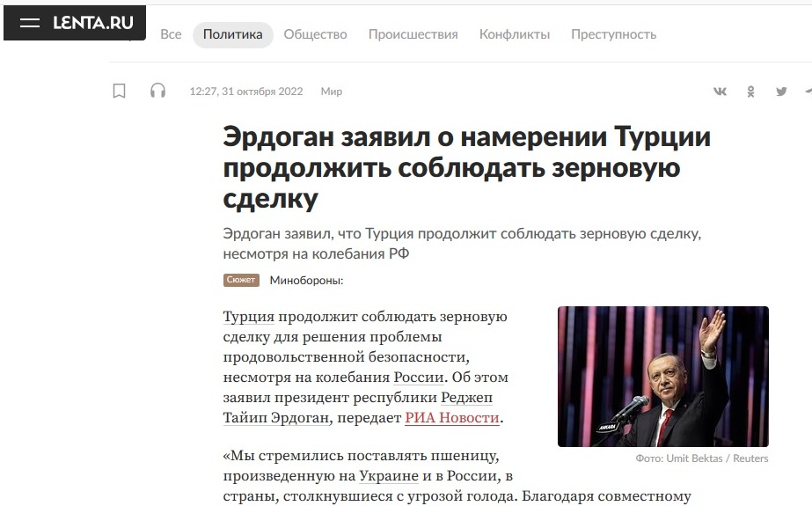Go to the Преступность section
This screenshot has height=506, width=812.
(614, 34)
